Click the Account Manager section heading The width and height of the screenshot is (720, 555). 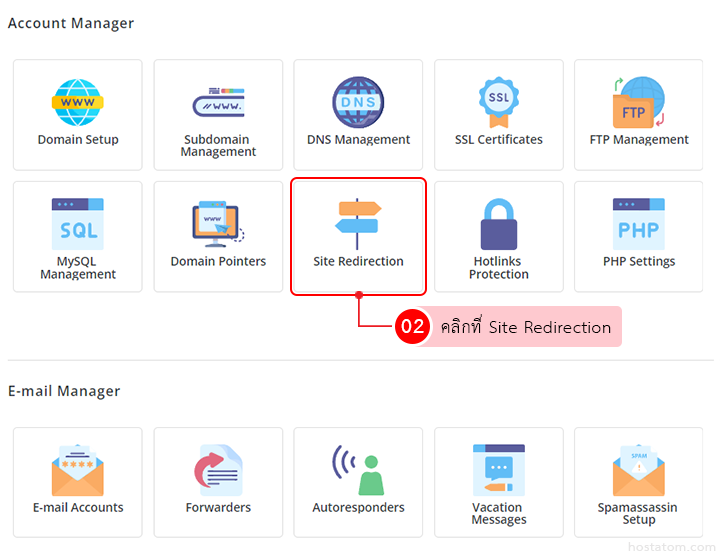tap(71, 23)
